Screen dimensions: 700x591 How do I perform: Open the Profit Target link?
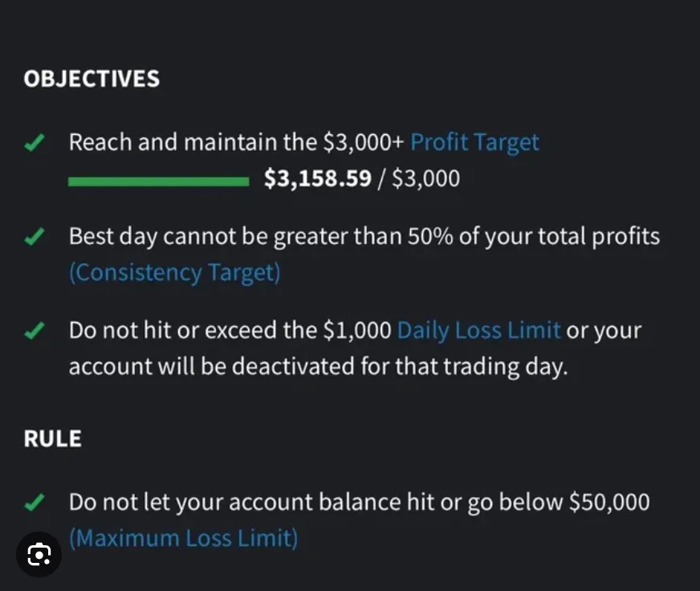pyautogui.click(x=474, y=142)
